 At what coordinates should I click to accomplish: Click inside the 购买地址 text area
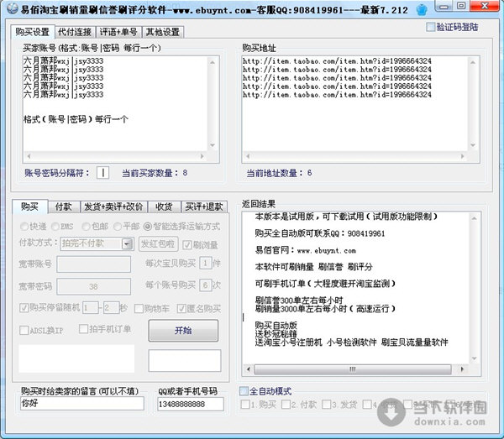pyautogui.click(x=354, y=103)
